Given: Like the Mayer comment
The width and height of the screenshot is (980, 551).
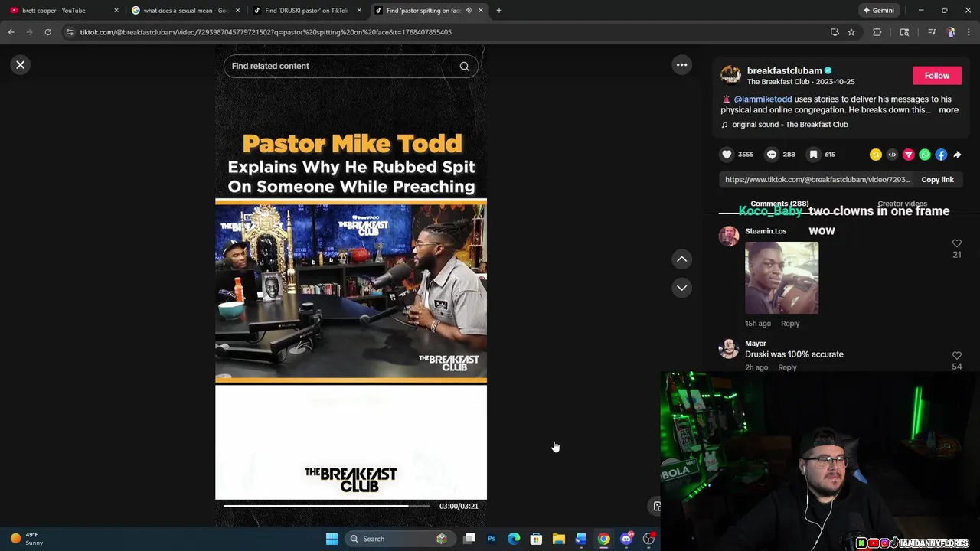Looking at the screenshot, I should [957, 356].
